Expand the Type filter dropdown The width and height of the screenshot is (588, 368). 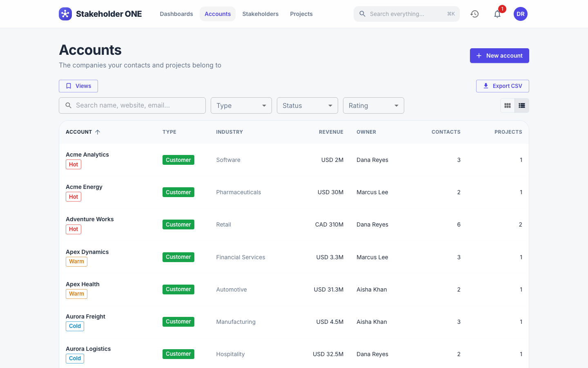pos(241,105)
